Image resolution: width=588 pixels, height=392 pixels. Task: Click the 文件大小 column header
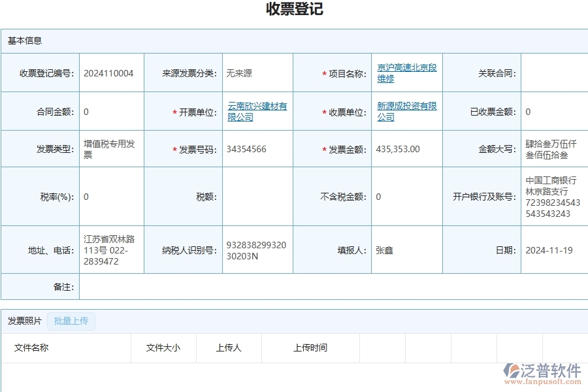click(x=163, y=348)
